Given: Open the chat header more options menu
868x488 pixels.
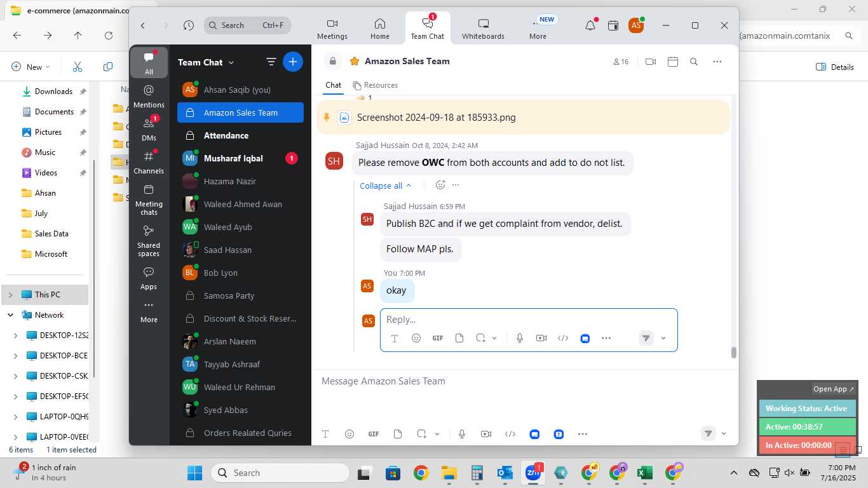Looking at the screenshot, I should pyautogui.click(x=717, y=62).
